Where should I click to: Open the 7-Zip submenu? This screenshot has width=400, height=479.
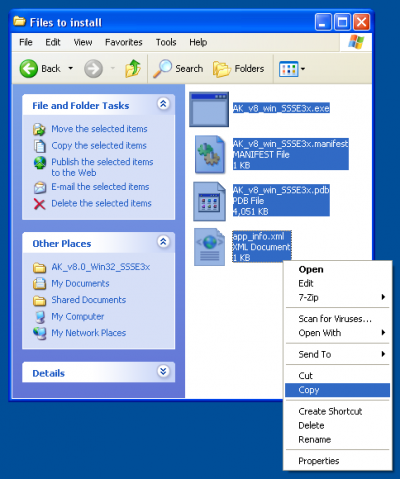coord(337,297)
